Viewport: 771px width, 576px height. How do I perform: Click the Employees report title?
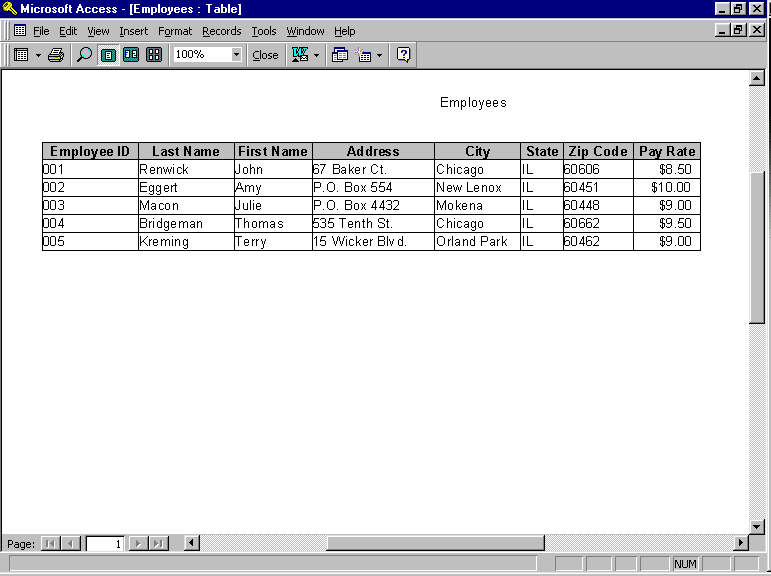(473, 102)
